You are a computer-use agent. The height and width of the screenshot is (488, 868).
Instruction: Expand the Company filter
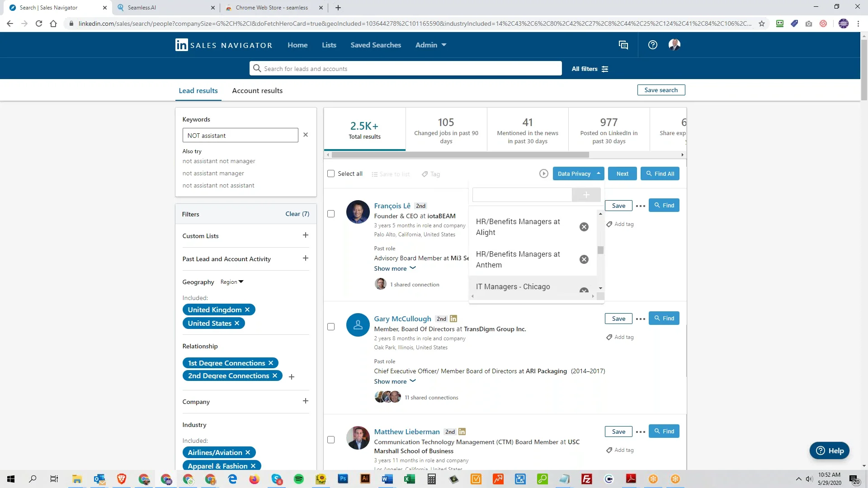click(306, 401)
